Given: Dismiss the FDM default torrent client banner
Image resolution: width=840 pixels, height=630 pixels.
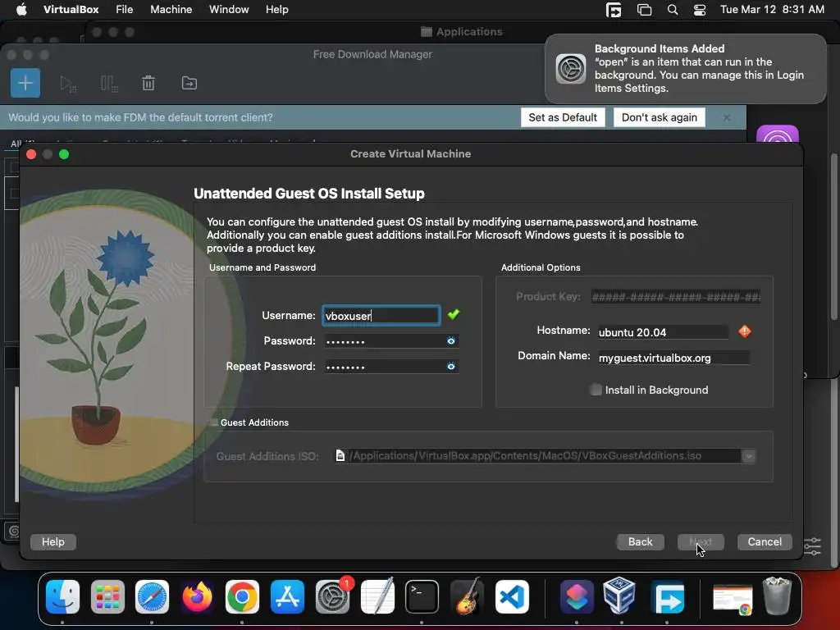Looking at the screenshot, I should (x=727, y=117).
